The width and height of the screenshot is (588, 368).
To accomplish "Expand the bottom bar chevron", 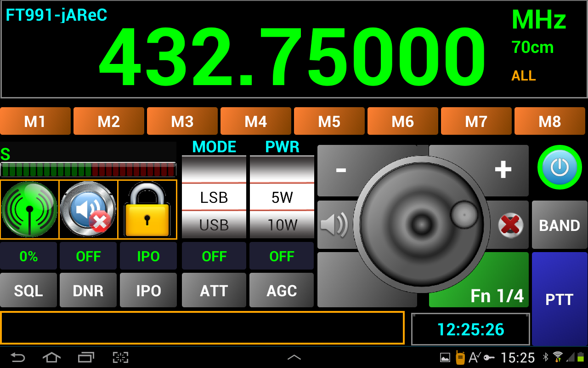I will 294,357.
